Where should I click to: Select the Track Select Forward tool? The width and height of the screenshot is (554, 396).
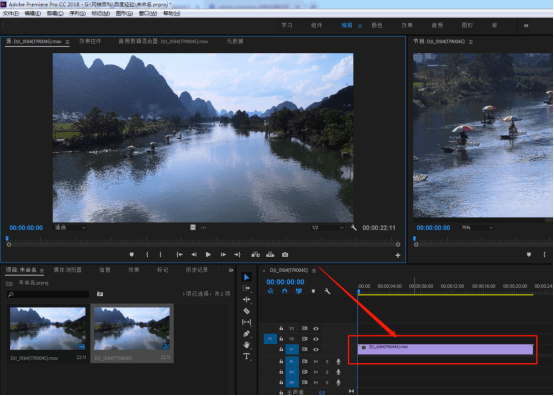pyautogui.click(x=246, y=289)
